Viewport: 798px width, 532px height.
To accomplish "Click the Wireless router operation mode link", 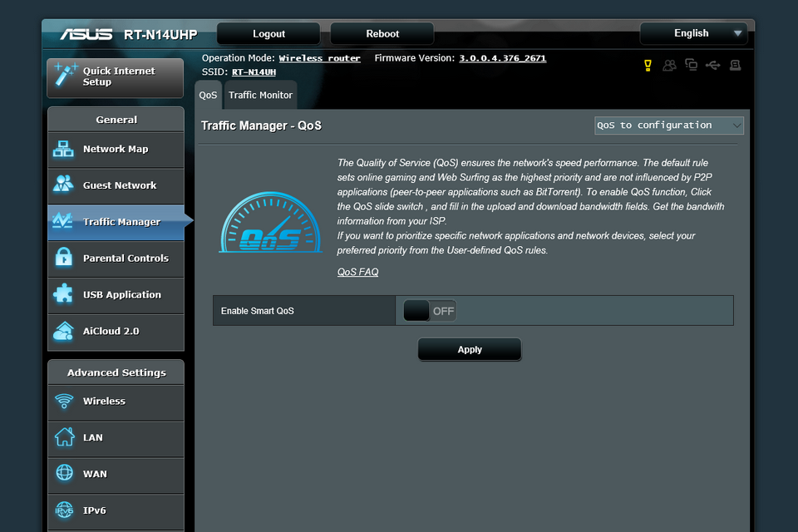I will (x=319, y=58).
